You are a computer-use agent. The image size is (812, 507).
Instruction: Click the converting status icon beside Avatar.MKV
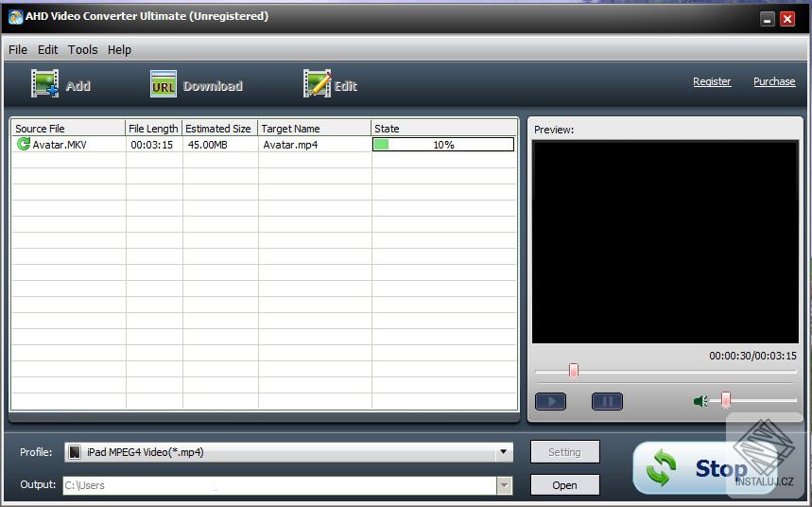coord(24,144)
